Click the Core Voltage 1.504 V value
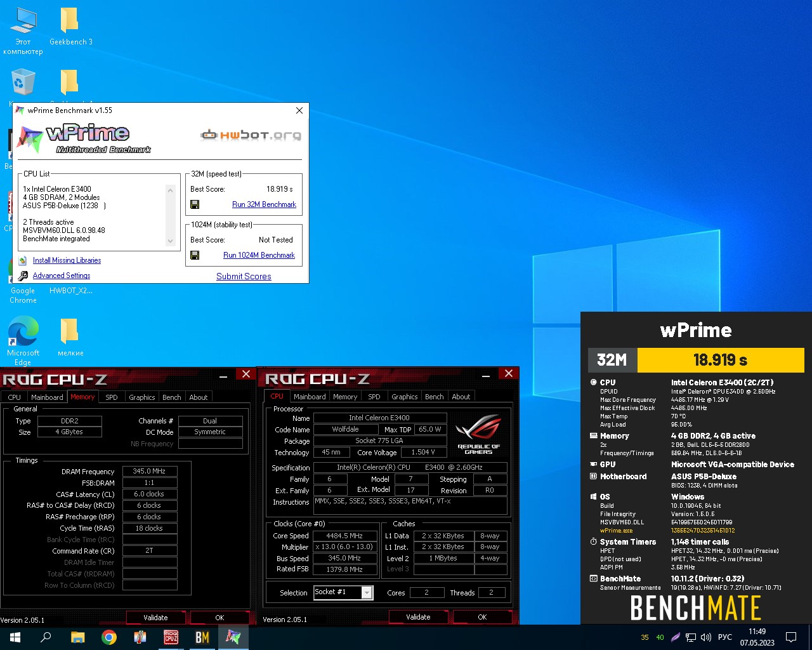 click(x=424, y=453)
